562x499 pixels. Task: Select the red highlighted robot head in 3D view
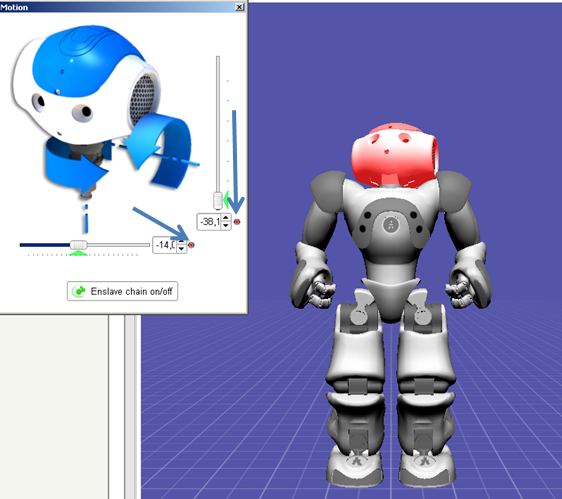pos(394,156)
